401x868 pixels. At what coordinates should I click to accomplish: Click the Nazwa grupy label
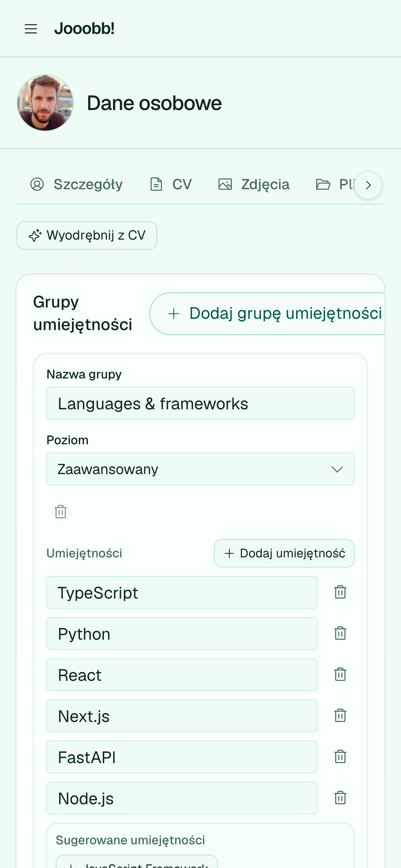tap(84, 374)
